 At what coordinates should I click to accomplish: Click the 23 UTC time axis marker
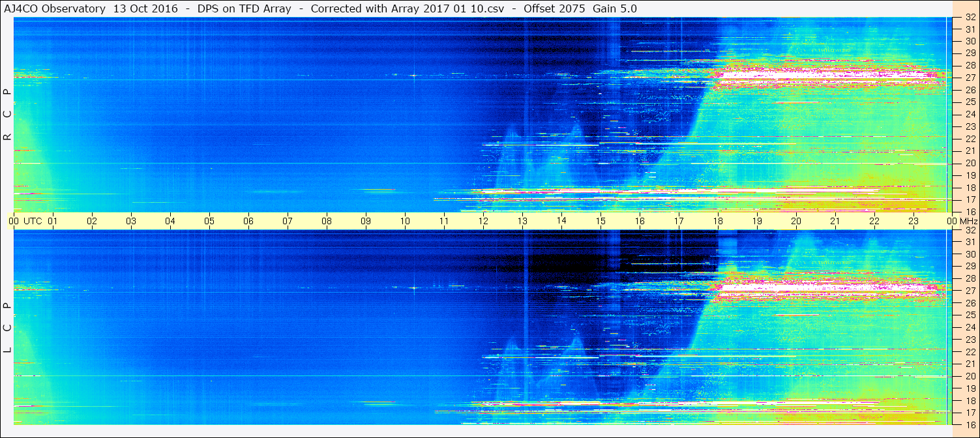tap(913, 221)
